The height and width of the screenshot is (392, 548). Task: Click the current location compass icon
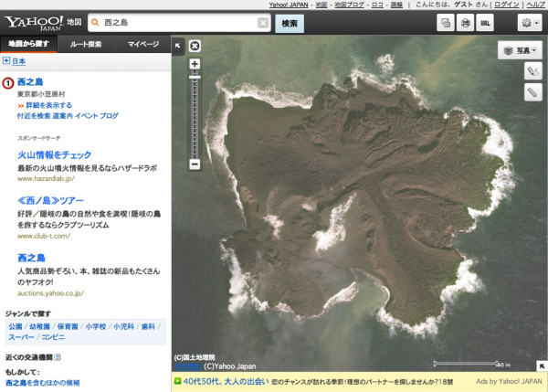tap(194, 46)
